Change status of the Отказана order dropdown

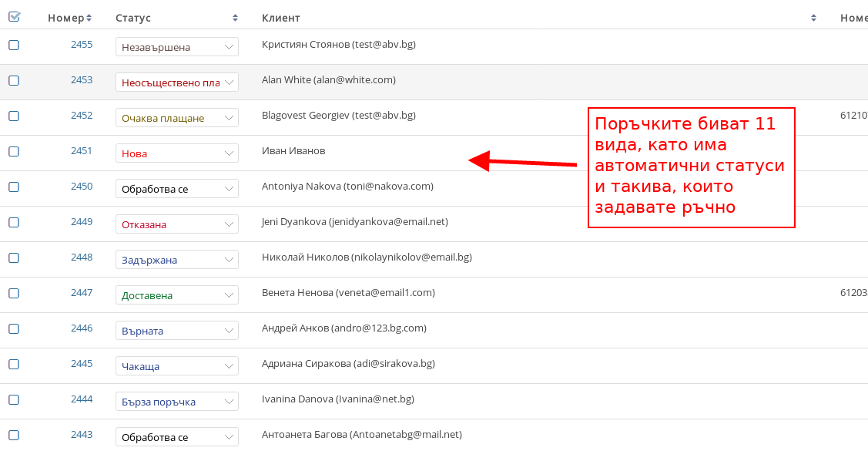click(176, 224)
